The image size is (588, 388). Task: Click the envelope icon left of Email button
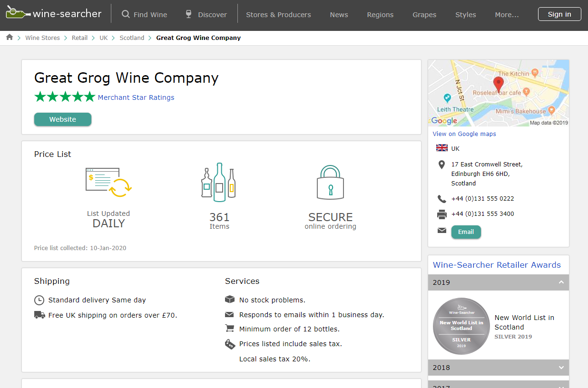442,231
